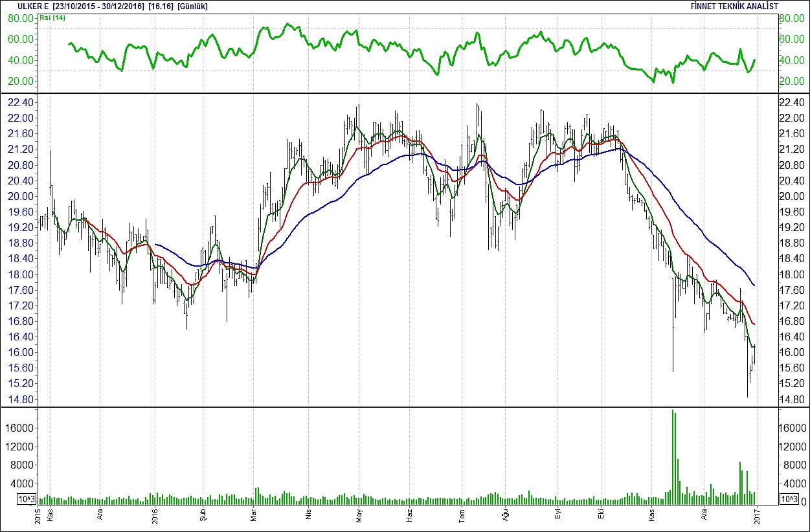Click the Mar month label
Viewport: 810px width, 532px height.
(254, 516)
